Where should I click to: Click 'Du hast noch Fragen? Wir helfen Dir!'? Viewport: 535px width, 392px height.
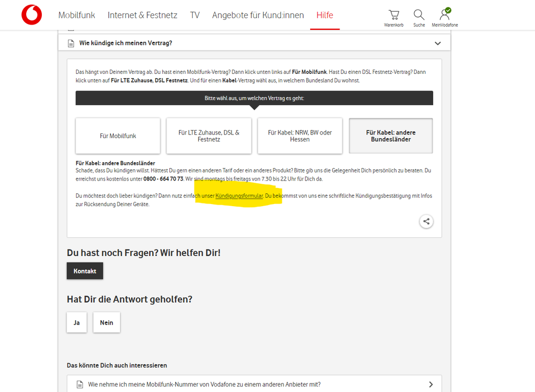click(x=144, y=253)
